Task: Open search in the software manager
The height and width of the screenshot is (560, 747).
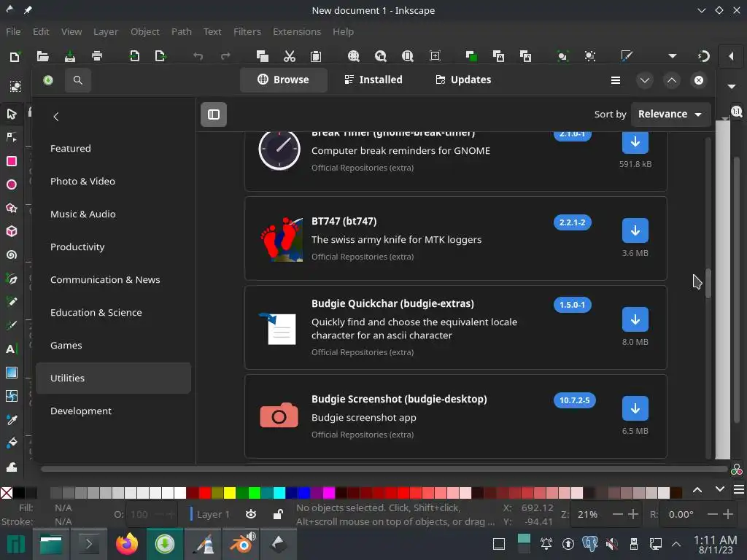Action: coord(77,80)
